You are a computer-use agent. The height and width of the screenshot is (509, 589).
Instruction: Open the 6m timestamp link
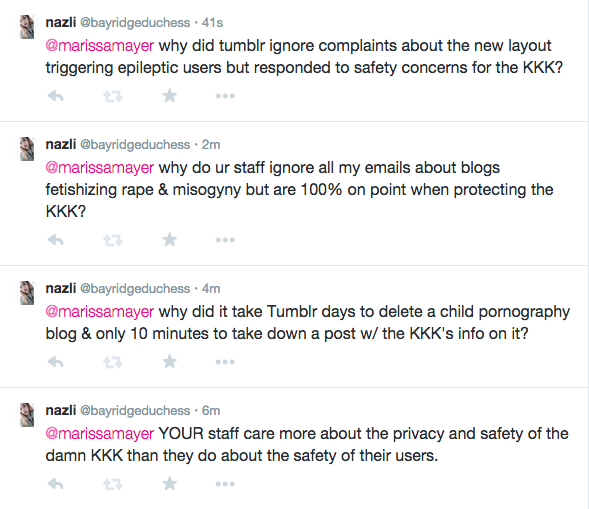[x=211, y=411]
